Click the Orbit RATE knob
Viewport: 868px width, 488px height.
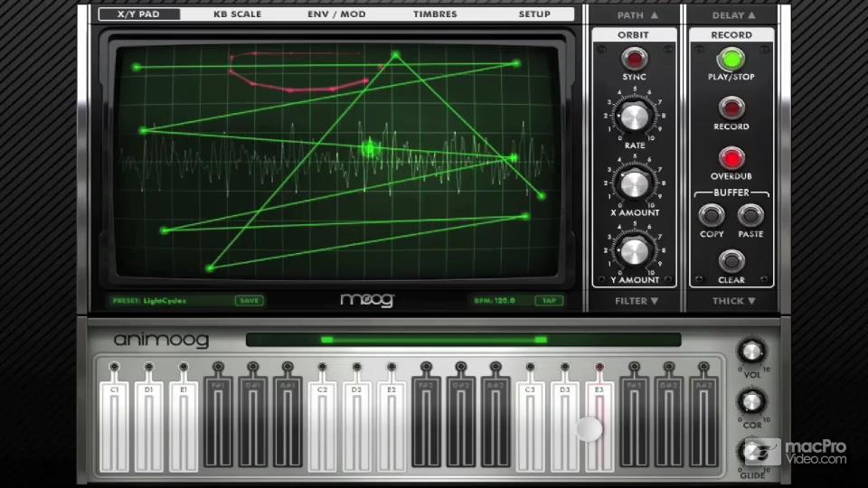635,117
